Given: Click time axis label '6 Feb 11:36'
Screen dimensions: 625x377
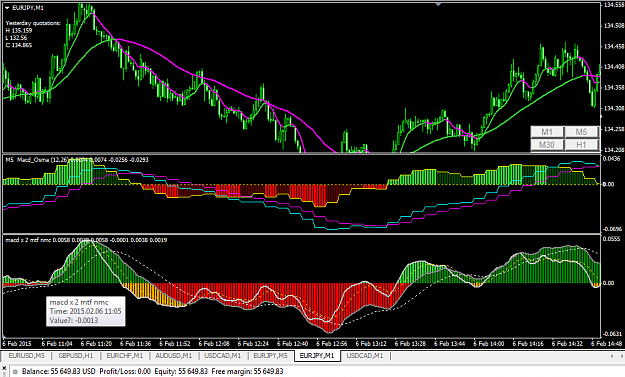Looking at the screenshot, I should tap(136, 344).
